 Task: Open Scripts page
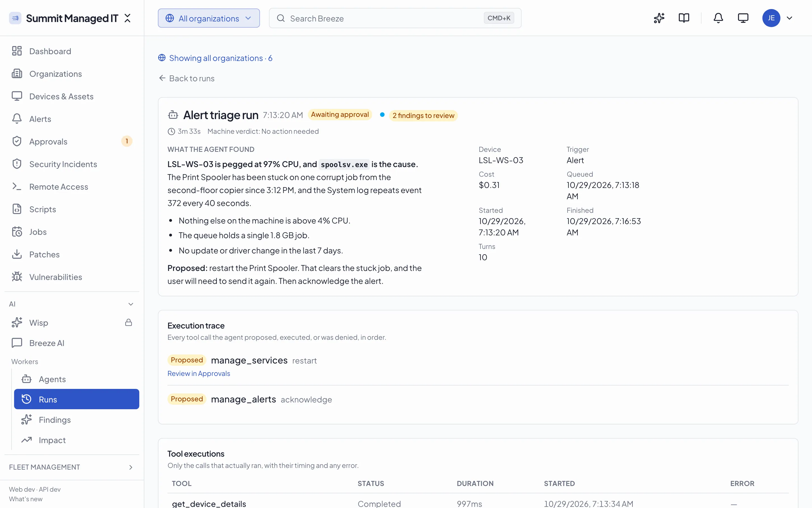coord(72,209)
